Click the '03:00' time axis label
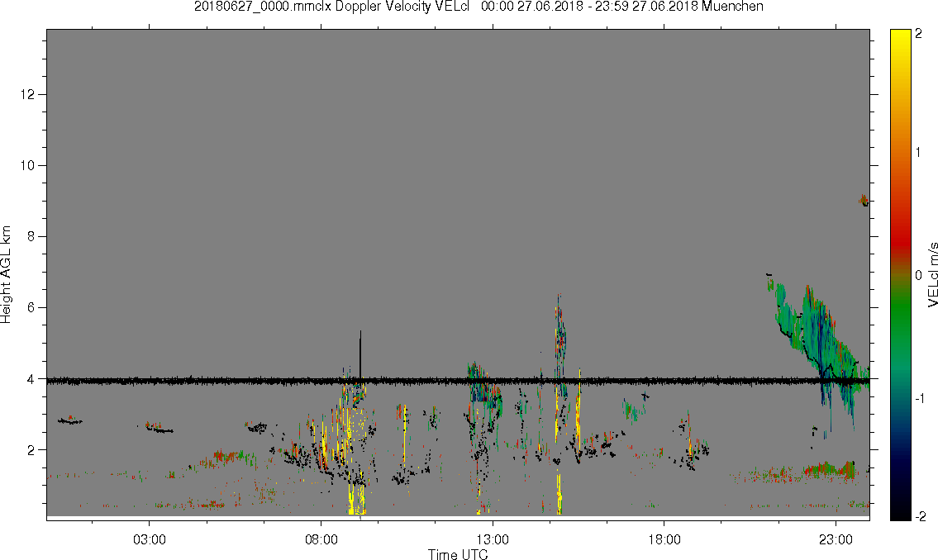 click(149, 539)
